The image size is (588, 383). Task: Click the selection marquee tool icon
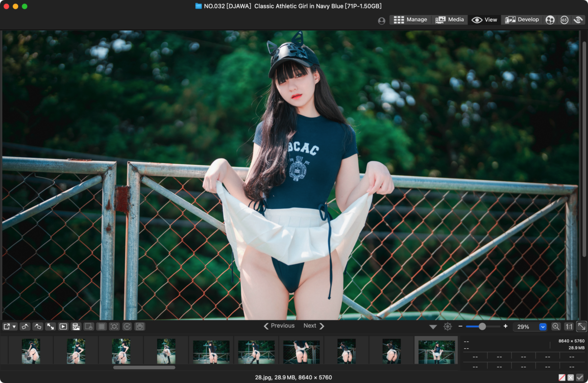pyautogui.click(x=101, y=326)
